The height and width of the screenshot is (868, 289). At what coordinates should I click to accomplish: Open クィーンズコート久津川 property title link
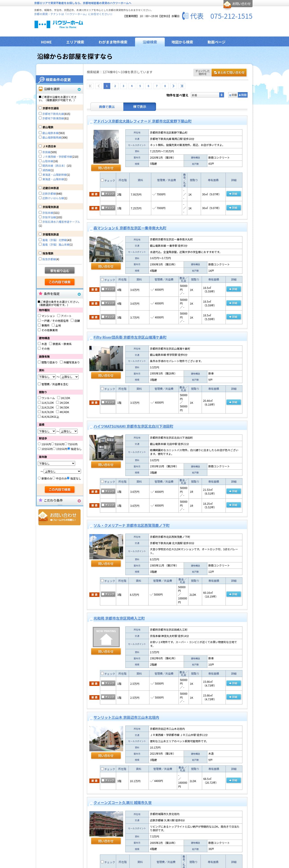(x=122, y=802)
